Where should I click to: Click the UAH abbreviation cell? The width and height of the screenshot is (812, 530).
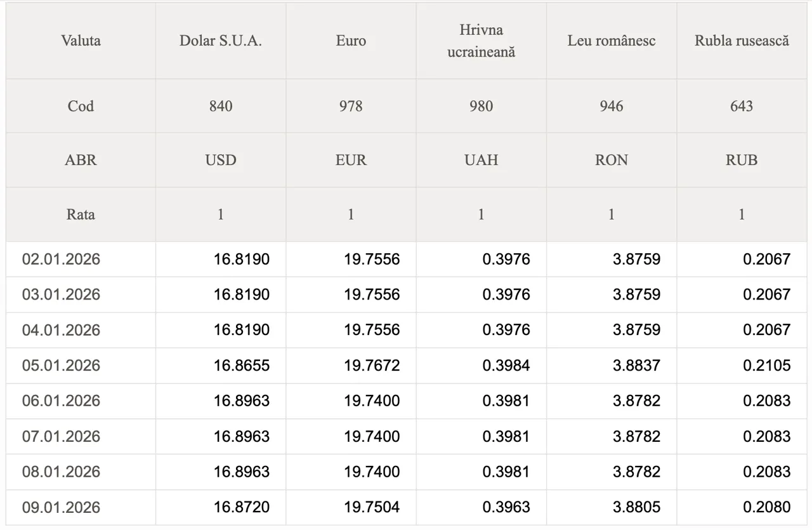[x=481, y=160]
